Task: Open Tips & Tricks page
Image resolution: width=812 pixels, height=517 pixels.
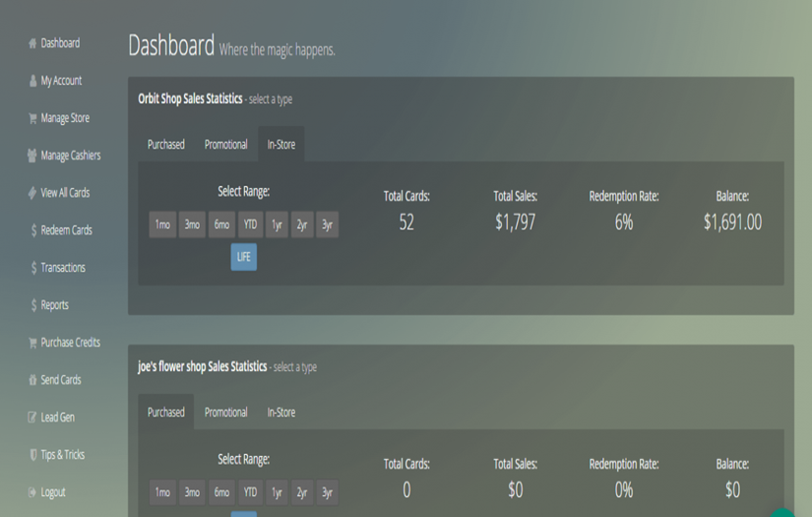Action: click(63, 454)
